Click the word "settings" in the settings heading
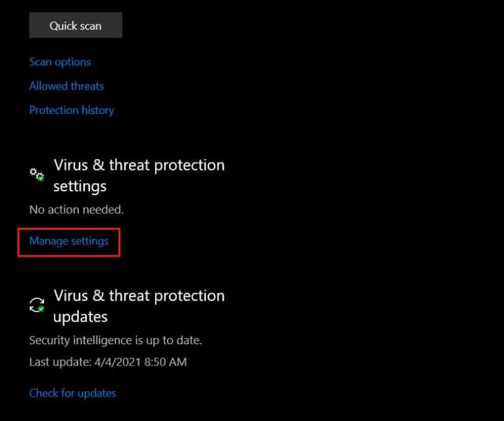Screen dimensions: 504x421 [x=79, y=186]
